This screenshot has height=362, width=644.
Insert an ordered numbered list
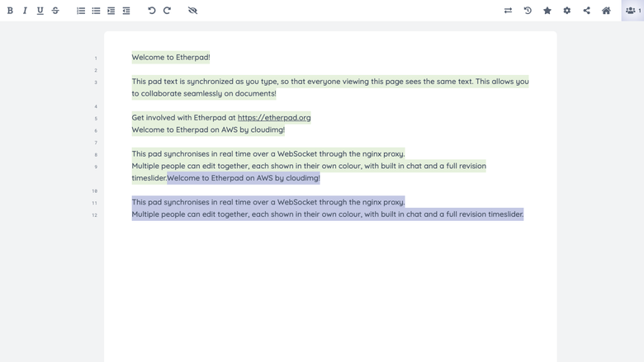click(x=81, y=11)
